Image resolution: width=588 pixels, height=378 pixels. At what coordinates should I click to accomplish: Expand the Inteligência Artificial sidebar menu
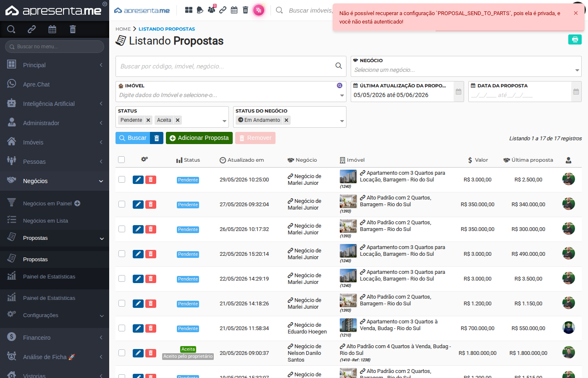pos(55,104)
